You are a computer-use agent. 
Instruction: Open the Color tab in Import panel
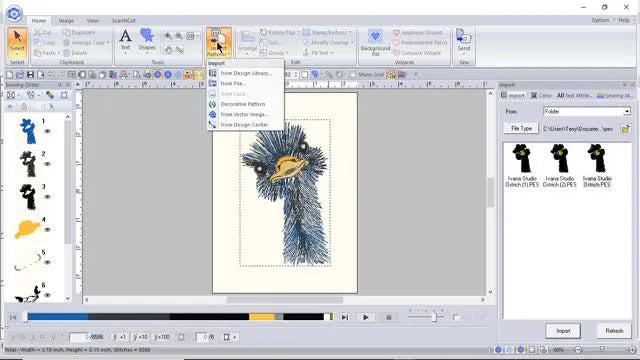[x=541, y=96]
